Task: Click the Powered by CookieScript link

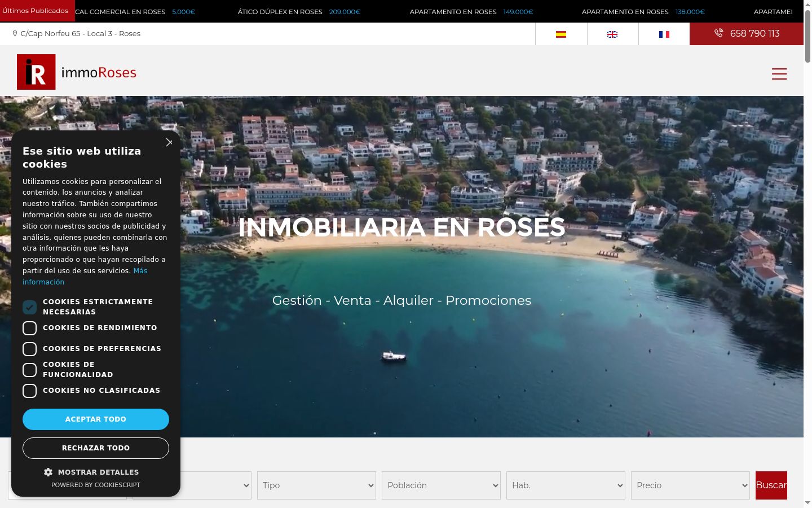Action: pos(96,485)
